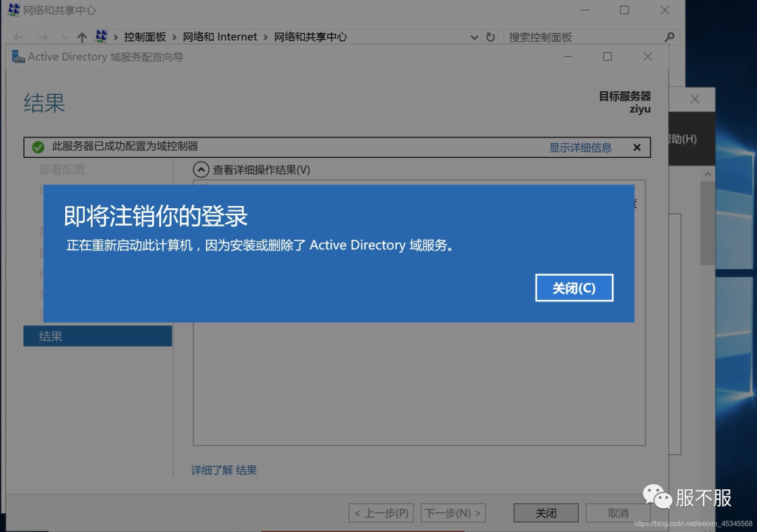Dismiss the success notification with its X

point(636,148)
